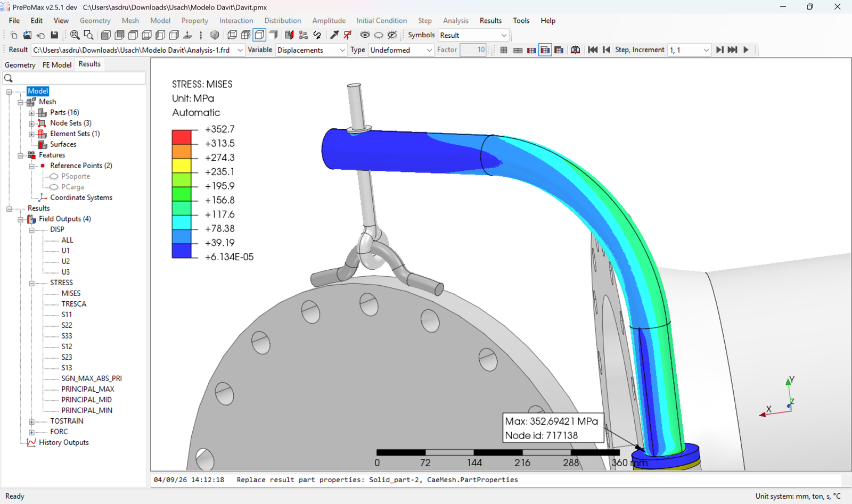Open the Variable dropdown showing Displacements

tap(312, 50)
